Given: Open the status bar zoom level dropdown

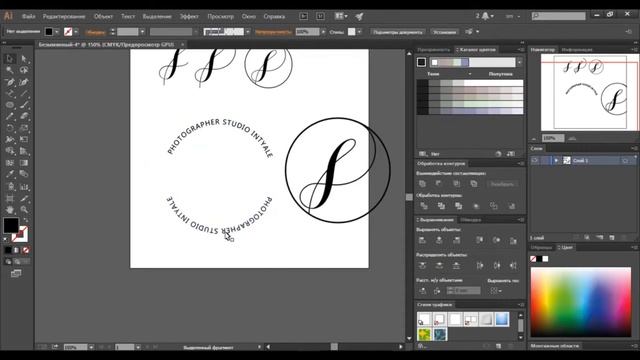Looking at the screenshot, I should [91, 347].
